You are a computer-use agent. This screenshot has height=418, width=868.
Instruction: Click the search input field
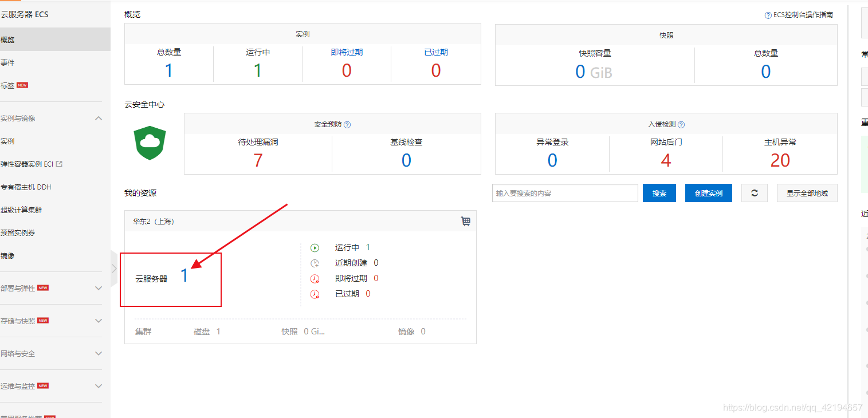point(564,192)
